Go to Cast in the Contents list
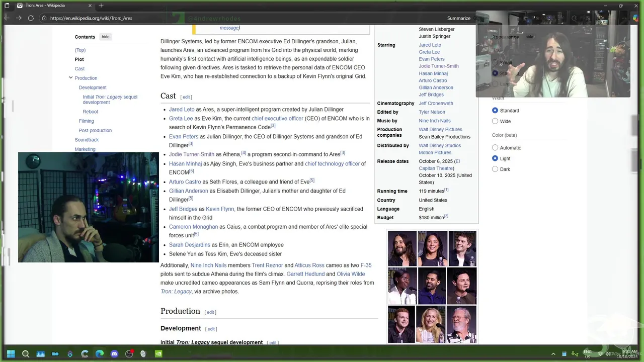Viewport: 644px width, 362px height. click(79, 69)
